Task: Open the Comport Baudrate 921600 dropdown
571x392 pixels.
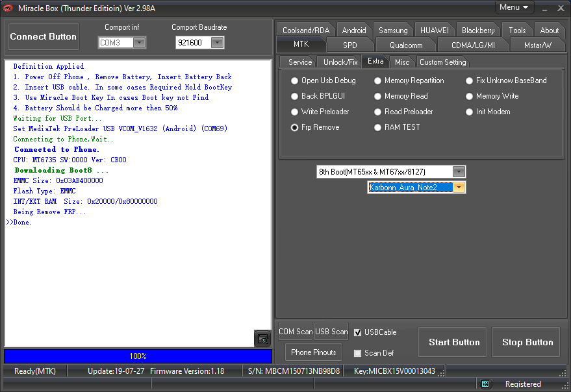Action: (x=217, y=43)
